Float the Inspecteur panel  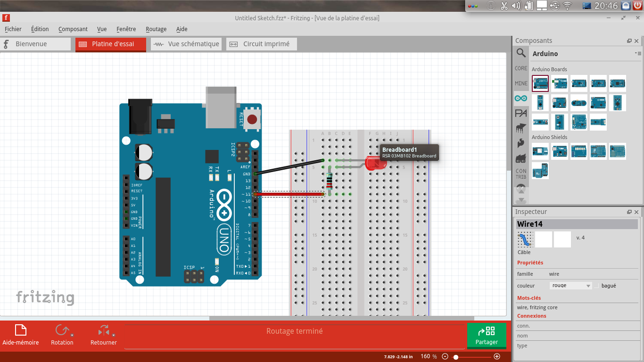(629, 212)
